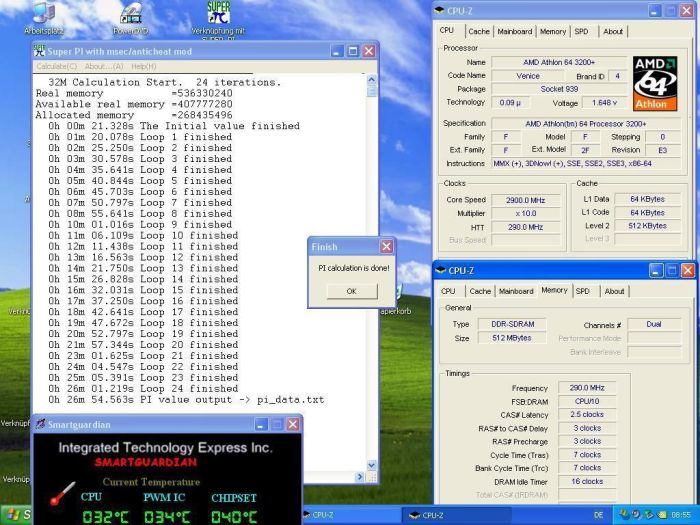Click the Multiplier x 10.0 field
Viewport: 700px width, 525px height.
525,213
